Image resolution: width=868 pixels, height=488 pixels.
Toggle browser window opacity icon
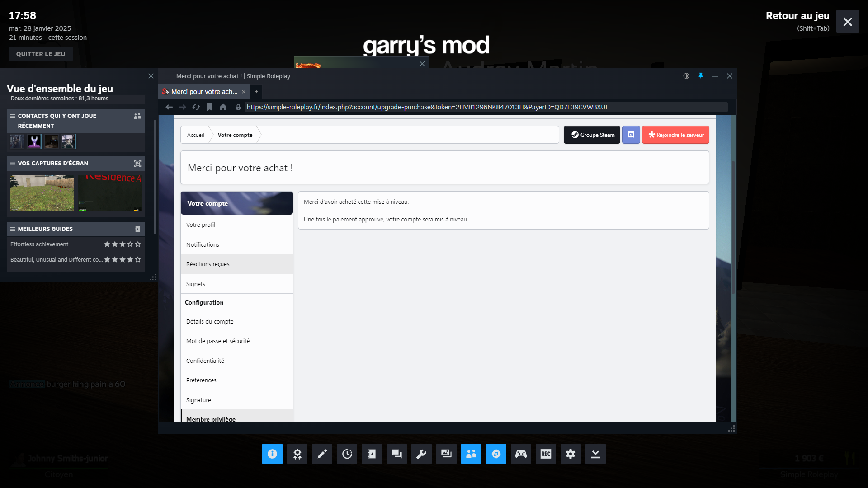686,76
